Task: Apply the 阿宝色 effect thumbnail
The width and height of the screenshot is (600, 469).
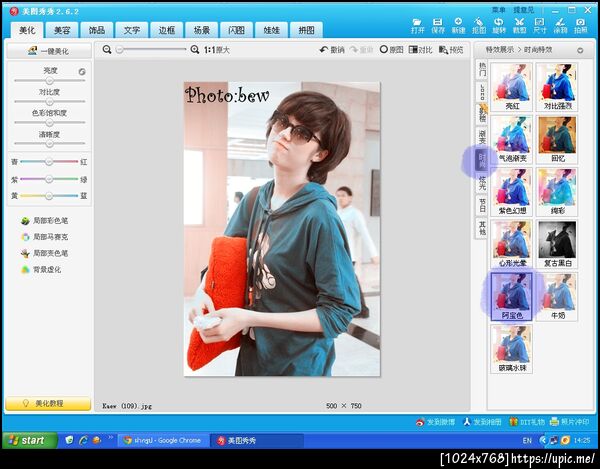Action: click(512, 296)
